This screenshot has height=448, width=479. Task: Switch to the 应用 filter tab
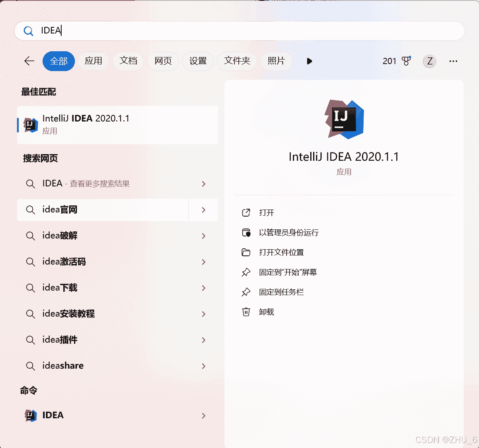93,61
